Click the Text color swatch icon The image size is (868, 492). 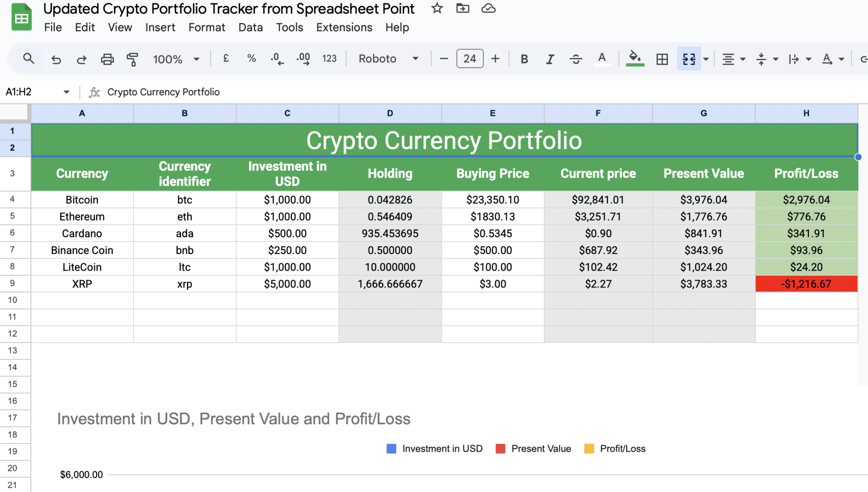click(x=602, y=58)
